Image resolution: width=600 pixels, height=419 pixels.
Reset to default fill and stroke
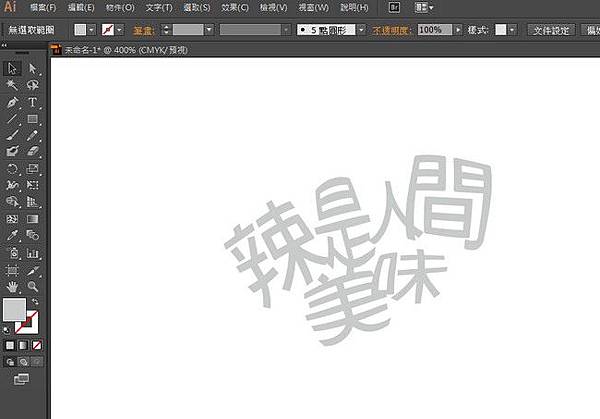click(7, 330)
